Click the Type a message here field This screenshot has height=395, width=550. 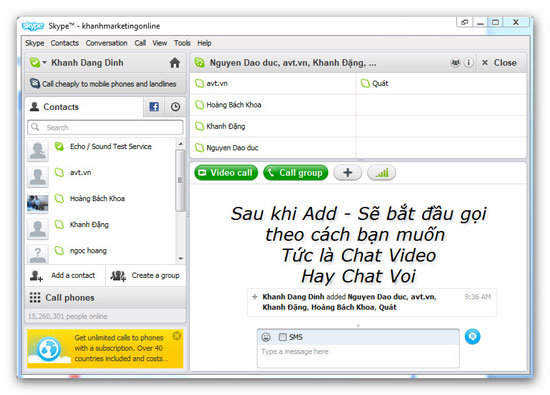point(358,356)
